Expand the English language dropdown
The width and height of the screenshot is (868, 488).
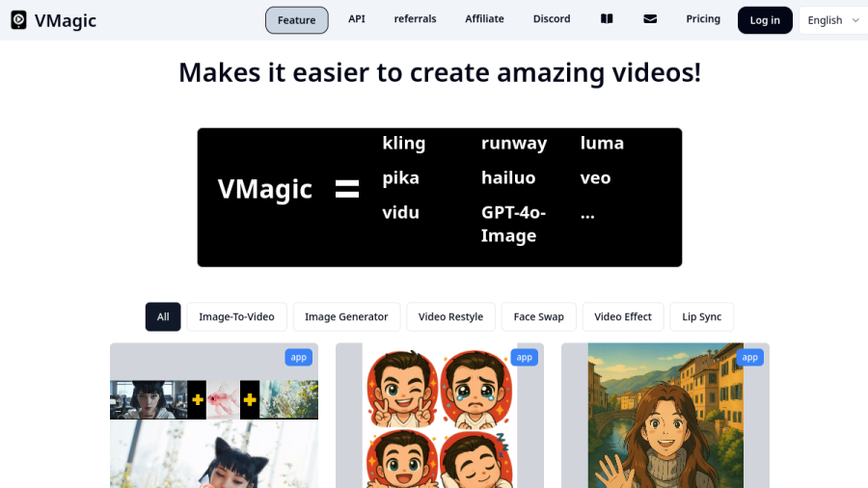pyautogui.click(x=833, y=20)
